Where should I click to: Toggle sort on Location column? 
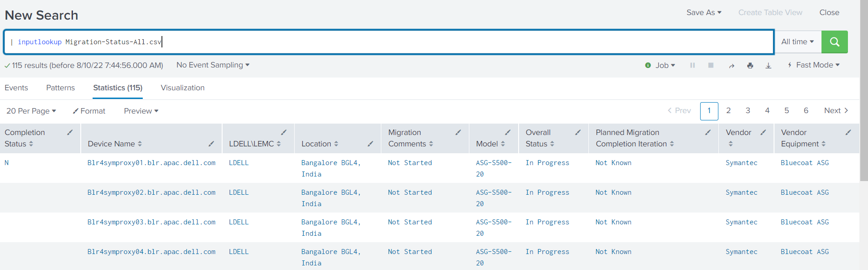click(336, 144)
